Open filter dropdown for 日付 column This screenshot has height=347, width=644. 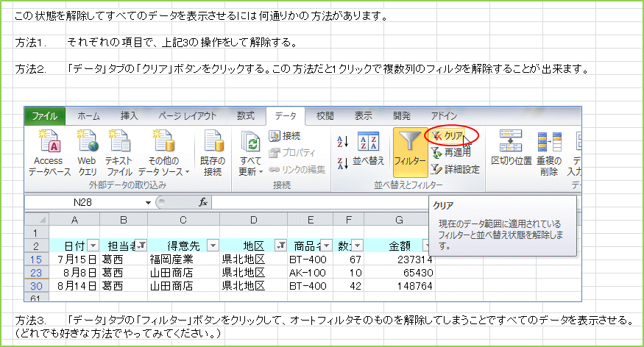point(93,246)
